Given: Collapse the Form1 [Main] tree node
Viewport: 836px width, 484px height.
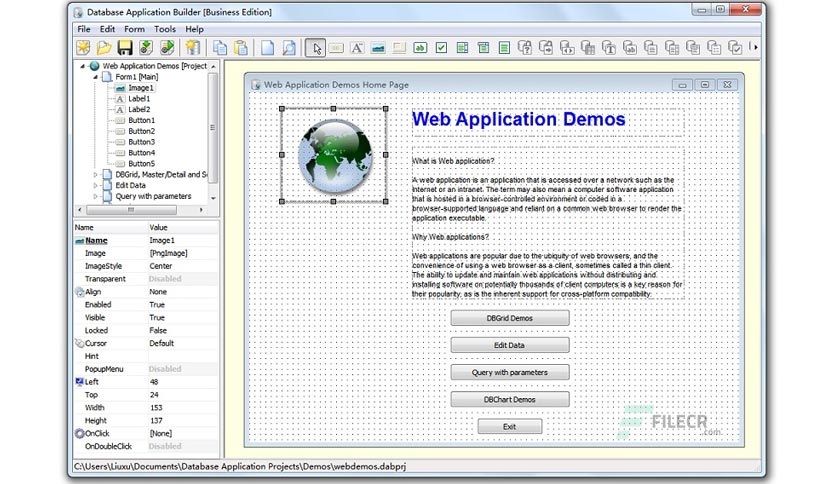Looking at the screenshot, I should (x=95, y=77).
